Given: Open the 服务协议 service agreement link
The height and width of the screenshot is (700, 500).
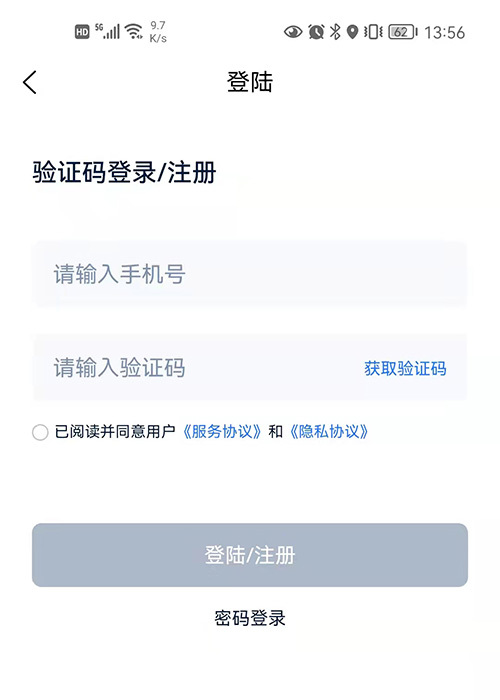Looking at the screenshot, I should coord(222,432).
